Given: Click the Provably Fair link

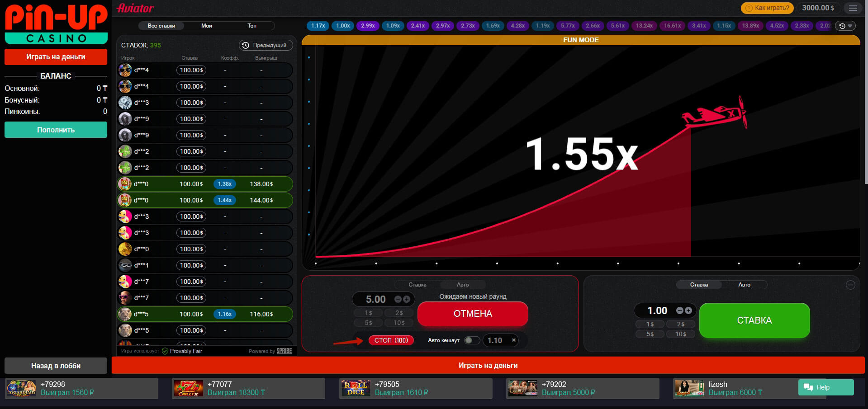Looking at the screenshot, I should [186, 351].
